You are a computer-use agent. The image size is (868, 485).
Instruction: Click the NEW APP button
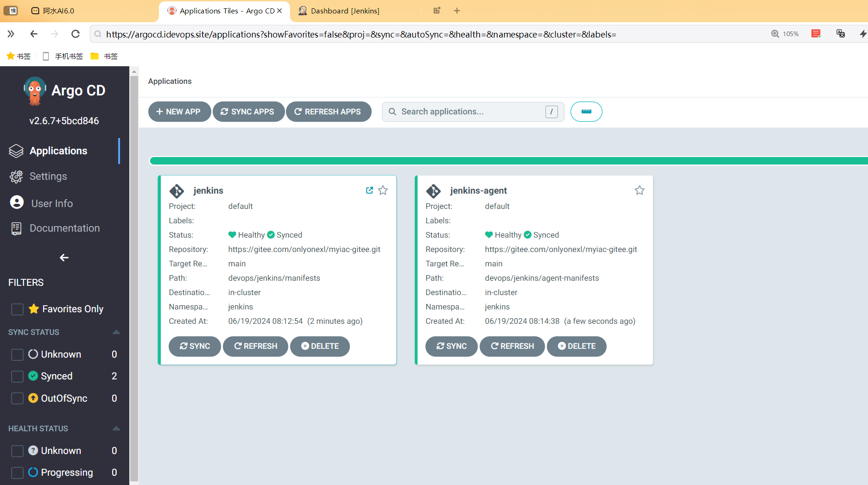179,112
